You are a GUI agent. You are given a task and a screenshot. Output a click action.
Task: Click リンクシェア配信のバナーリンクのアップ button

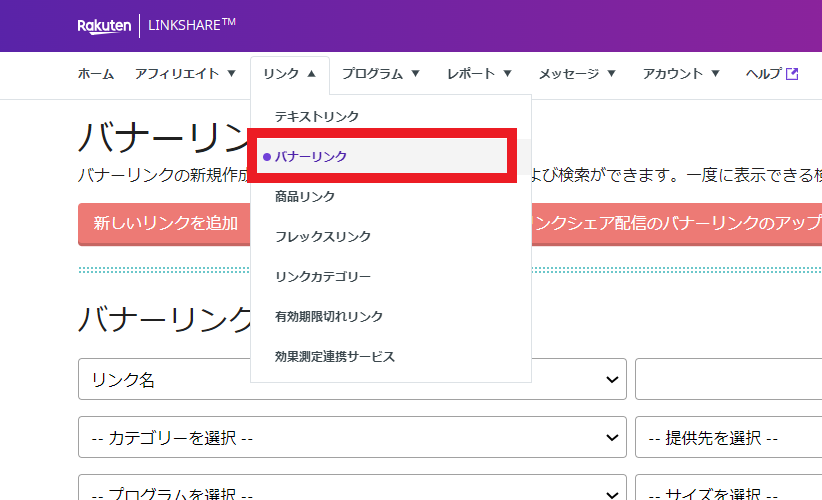click(x=676, y=223)
